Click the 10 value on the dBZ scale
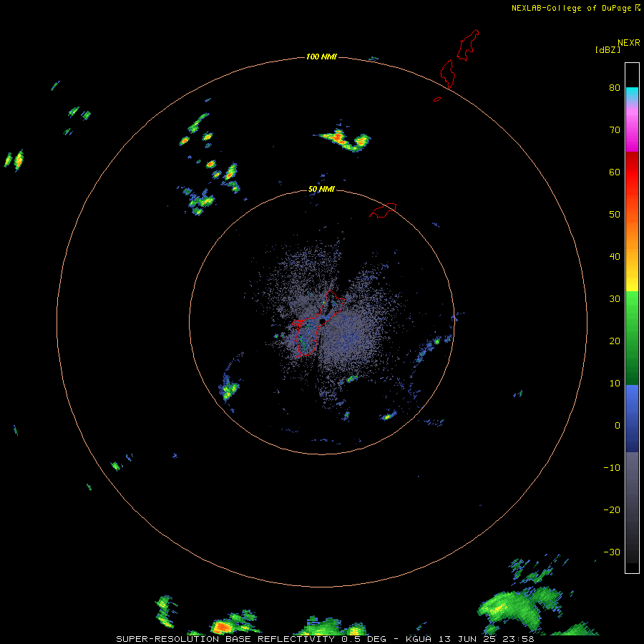The image size is (644, 644). 615,384
